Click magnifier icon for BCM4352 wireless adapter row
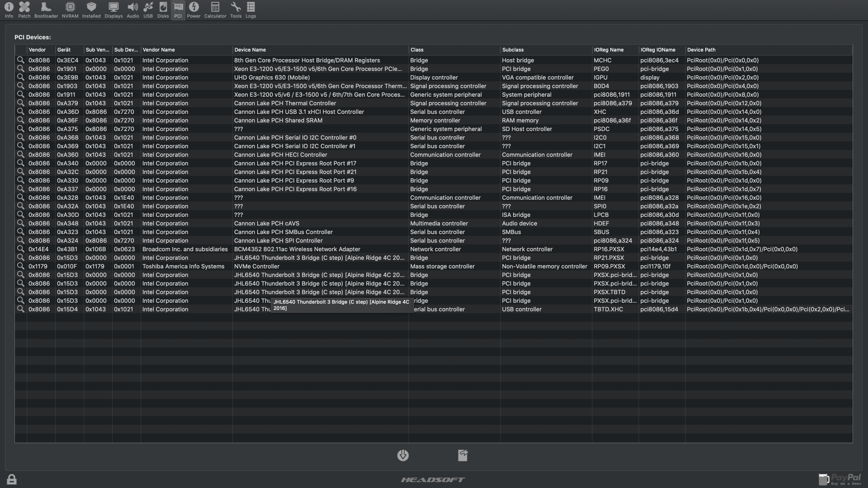 click(21, 249)
